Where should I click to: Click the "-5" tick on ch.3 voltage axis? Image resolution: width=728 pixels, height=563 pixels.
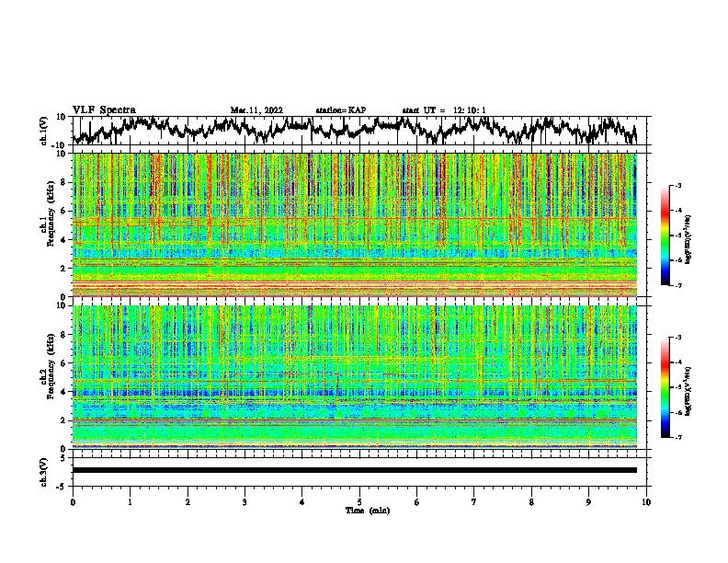(x=63, y=487)
